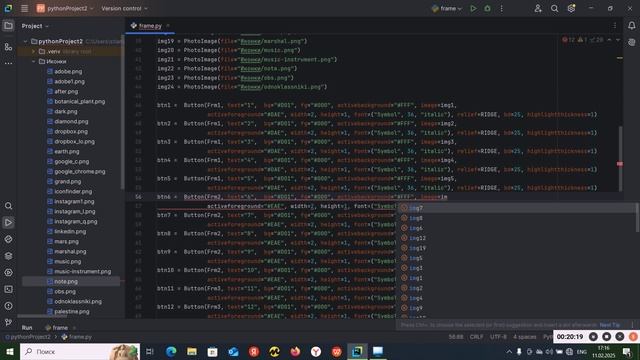The image size is (640, 360).
Task: Click pythonProject2 breadcrumb in status bar
Action: (x=28, y=337)
